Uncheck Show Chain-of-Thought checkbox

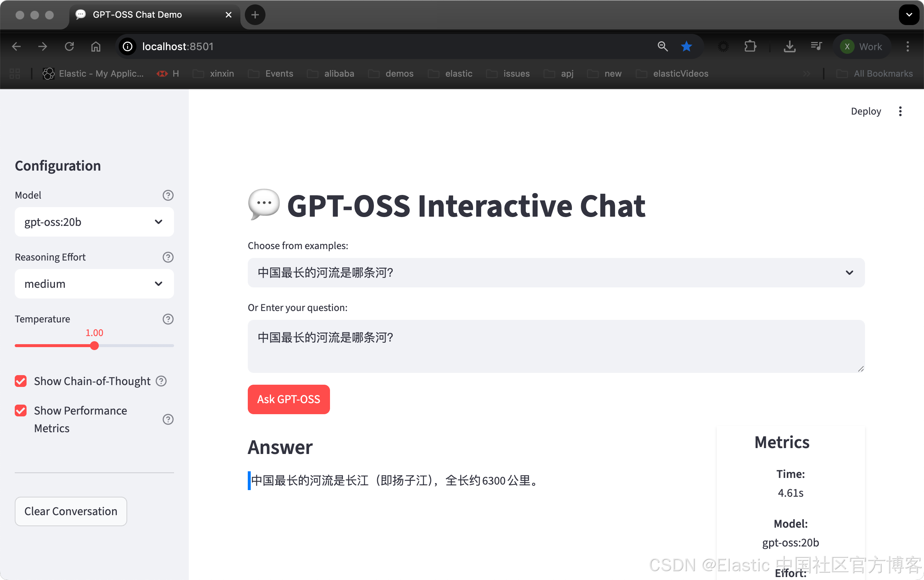point(21,381)
